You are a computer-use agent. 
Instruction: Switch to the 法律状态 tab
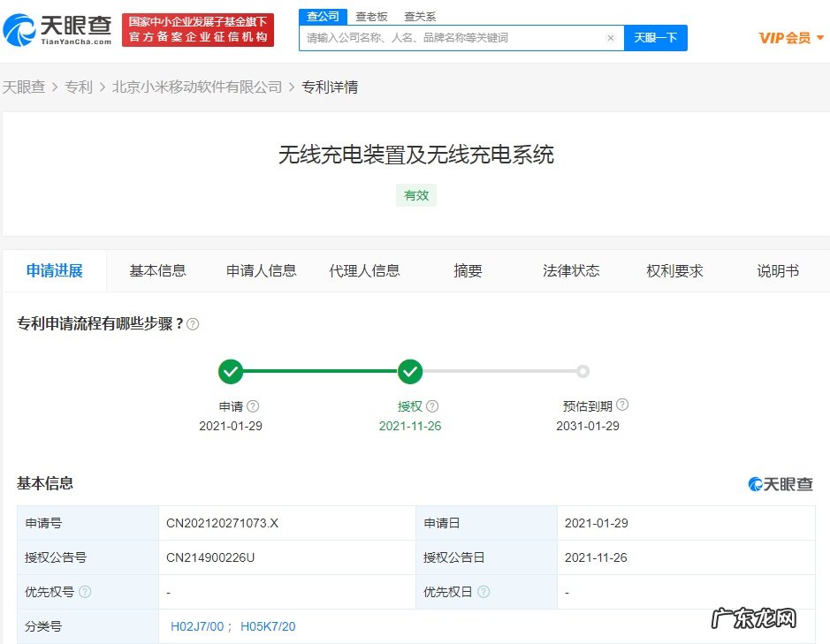click(x=570, y=271)
